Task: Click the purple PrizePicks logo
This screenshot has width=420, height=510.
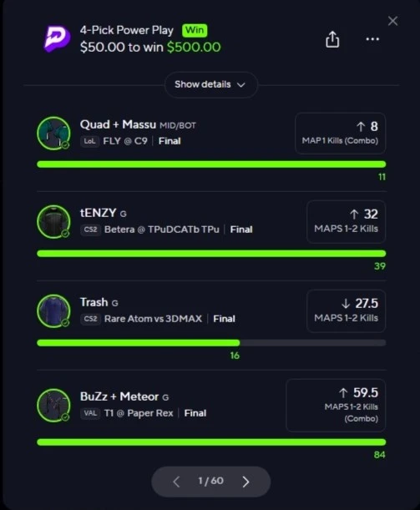Action: tap(57, 38)
